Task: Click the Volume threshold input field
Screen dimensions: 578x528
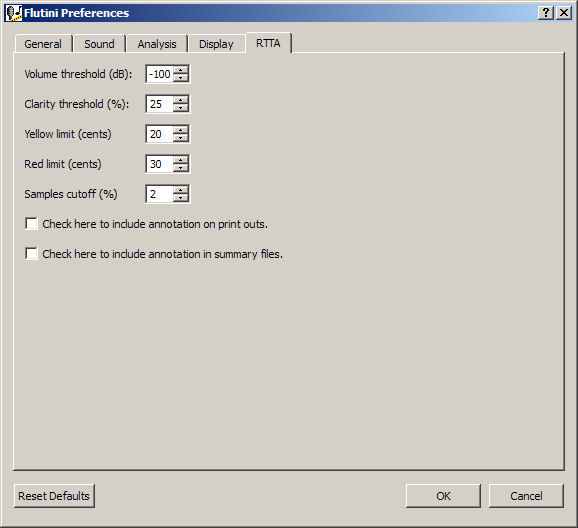Action: [160, 74]
